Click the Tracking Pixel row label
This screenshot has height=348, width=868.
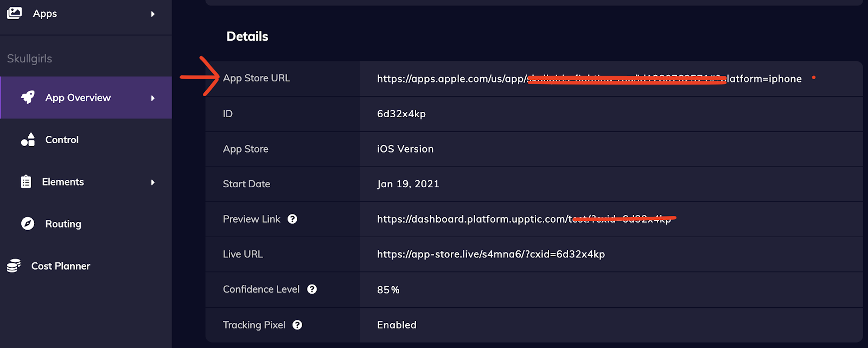click(x=254, y=325)
